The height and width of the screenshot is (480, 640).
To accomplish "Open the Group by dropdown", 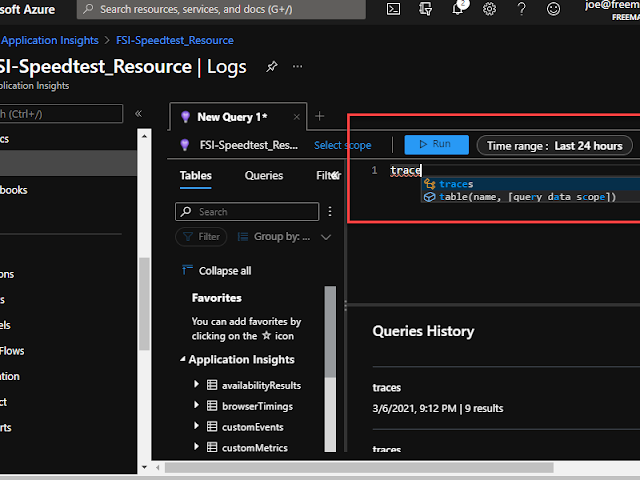I will pos(284,237).
